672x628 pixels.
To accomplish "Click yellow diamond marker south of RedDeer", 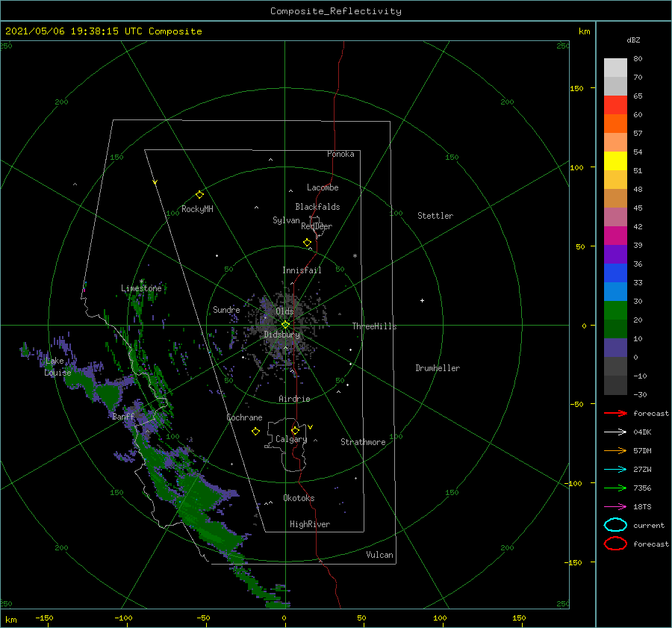I will coord(308,243).
